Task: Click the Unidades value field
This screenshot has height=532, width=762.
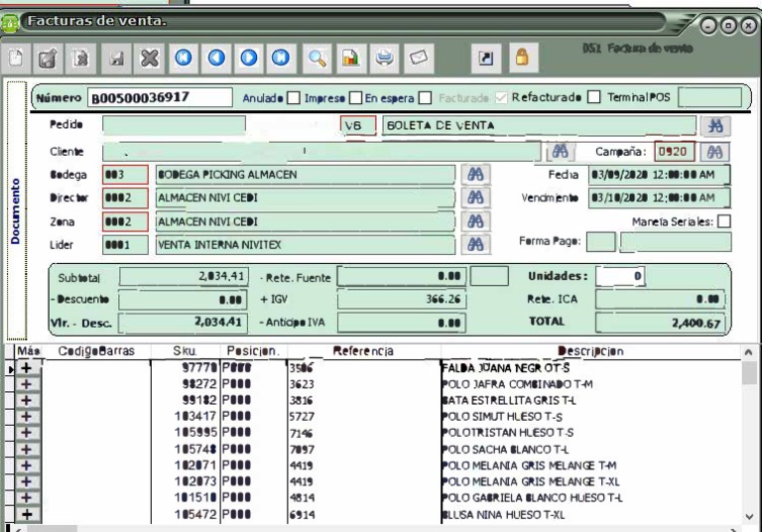Action: (620, 276)
